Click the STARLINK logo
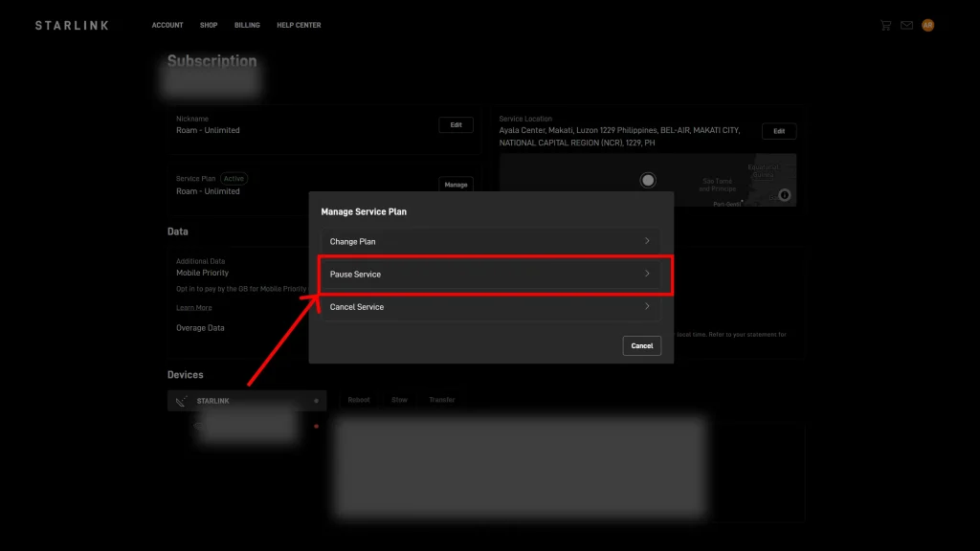The height and width of the screenshot is (551, 980). [72, 25]
